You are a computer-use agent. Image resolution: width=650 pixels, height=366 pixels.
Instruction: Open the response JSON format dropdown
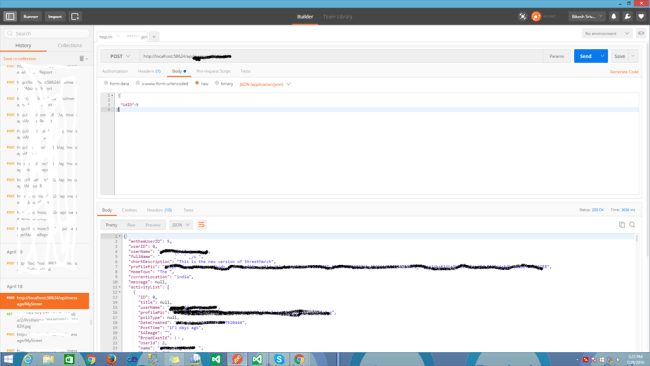181,225
